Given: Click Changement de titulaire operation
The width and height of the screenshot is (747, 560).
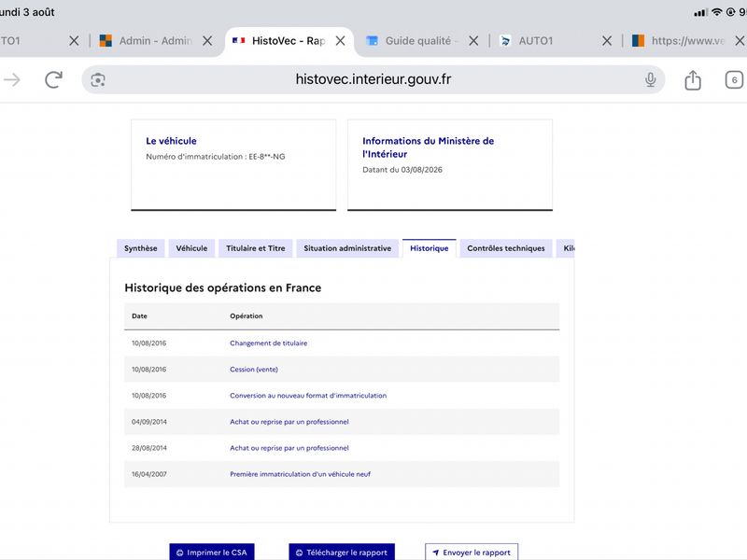Looking at the screenshot, I should 268,343.
